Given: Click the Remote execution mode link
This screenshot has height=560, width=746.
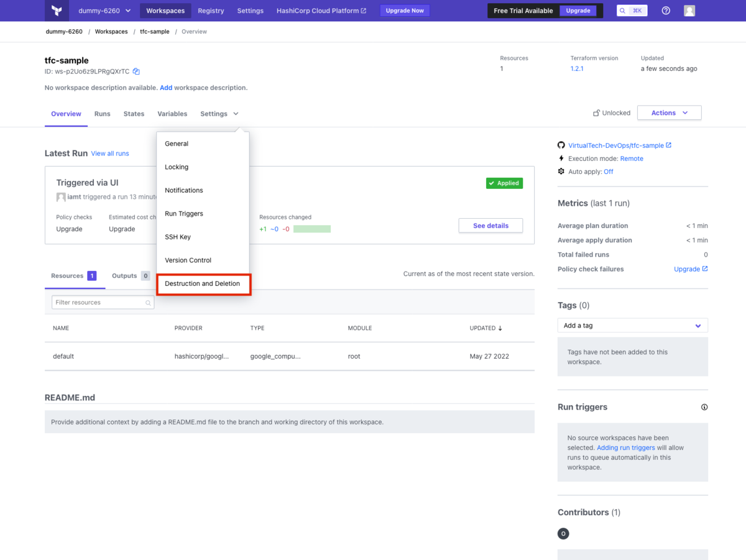Looking at the screenshot, I should tap(632, 158).
